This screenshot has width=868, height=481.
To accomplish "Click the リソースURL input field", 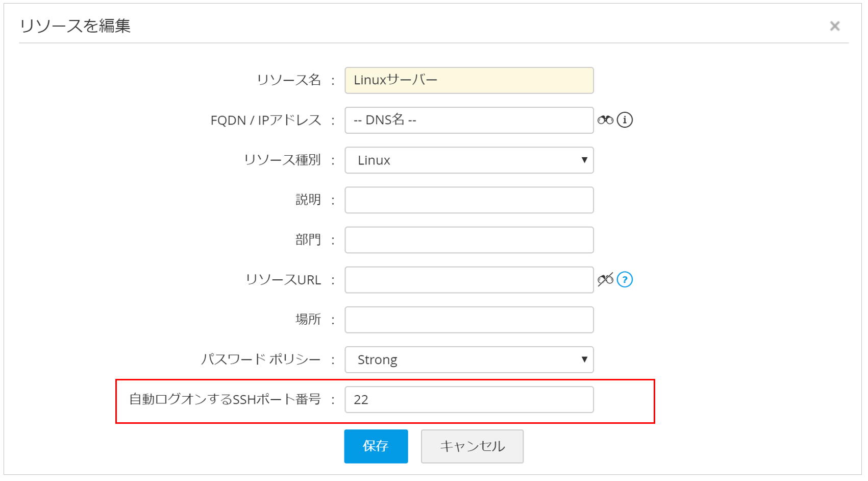I will (x=468, y=280).
